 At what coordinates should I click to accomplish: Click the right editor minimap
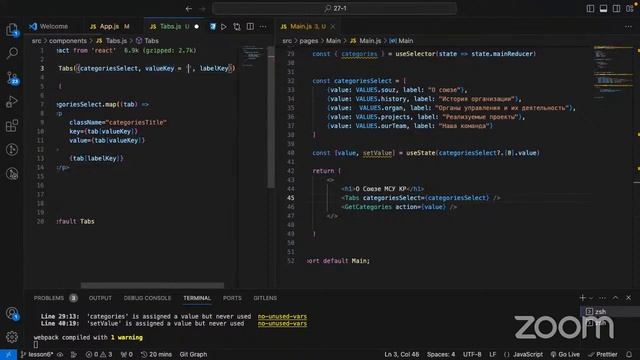(x=612, y=72)
